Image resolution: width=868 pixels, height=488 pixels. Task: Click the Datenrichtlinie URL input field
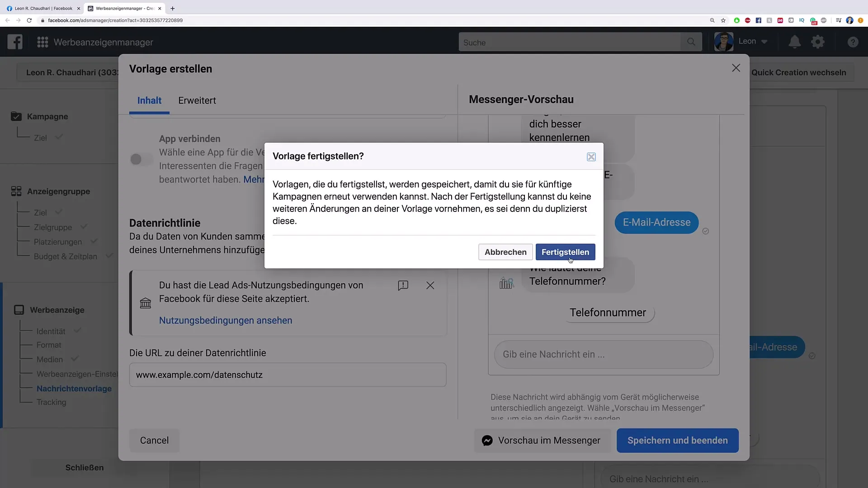tap(288, 375)
